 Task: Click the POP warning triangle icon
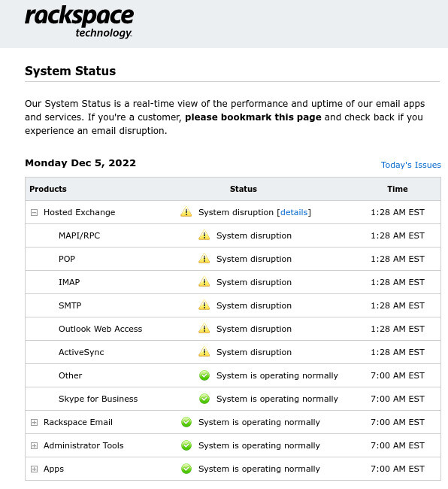tap(204, 259)
